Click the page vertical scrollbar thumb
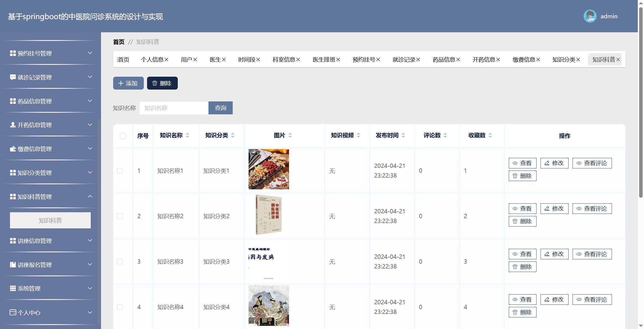 [x=641, y=102]
